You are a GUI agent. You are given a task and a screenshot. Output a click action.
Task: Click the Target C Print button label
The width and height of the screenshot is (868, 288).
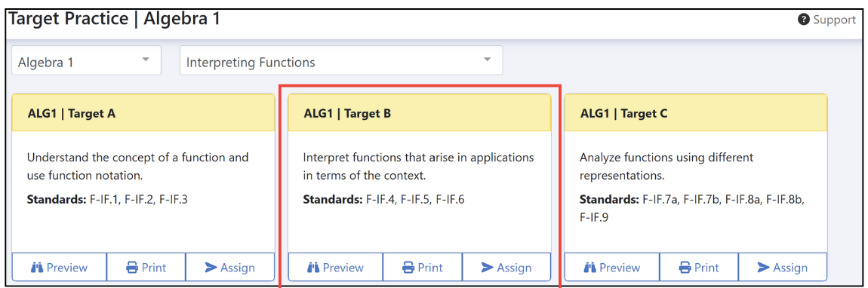707,268
